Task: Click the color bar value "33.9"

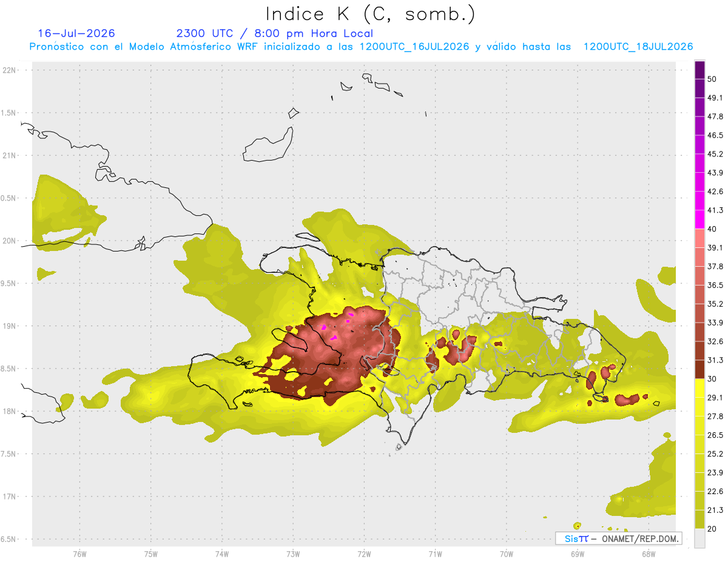Action: click(x=715, y=323)
